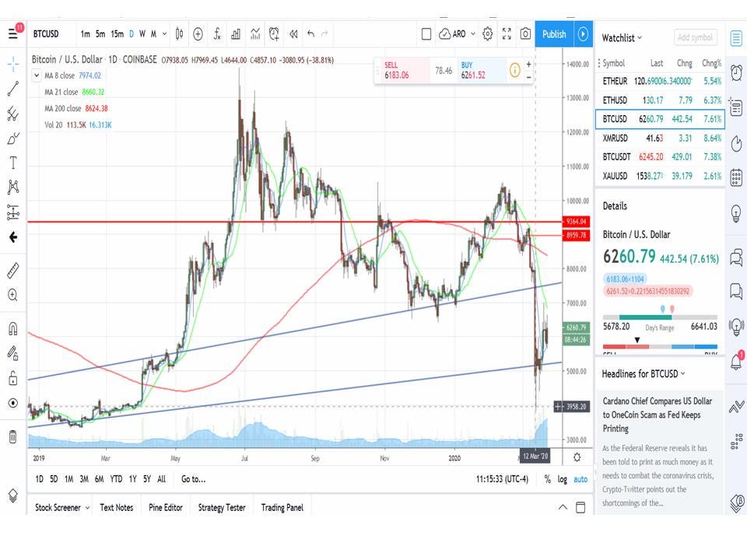
Task: Open the hamburger main menu
Action: coord(13,33)
